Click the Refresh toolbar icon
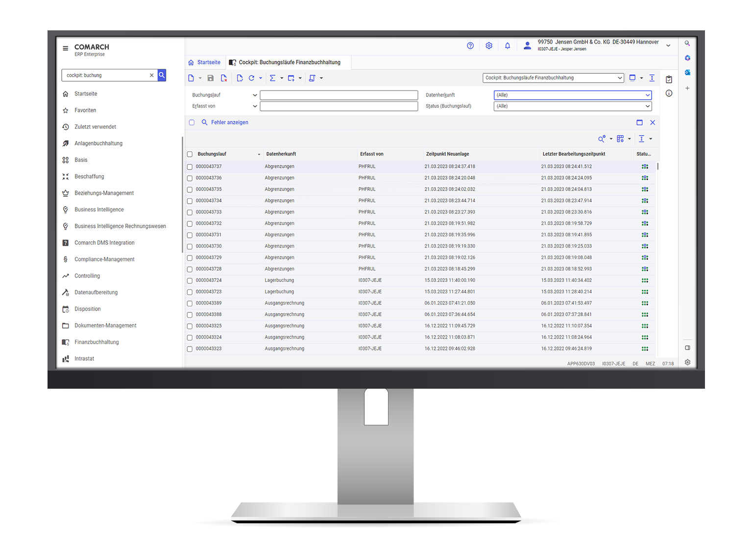752x560 pixels. pos(251,78)
